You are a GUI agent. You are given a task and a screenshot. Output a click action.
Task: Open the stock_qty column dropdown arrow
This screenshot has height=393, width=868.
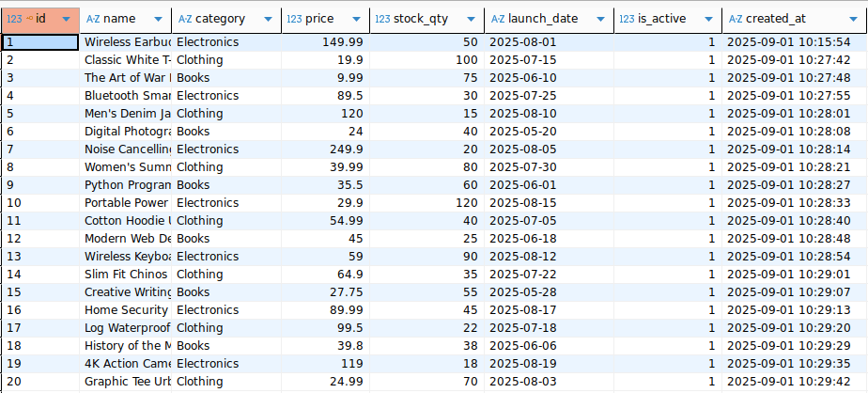click(471, 19)
